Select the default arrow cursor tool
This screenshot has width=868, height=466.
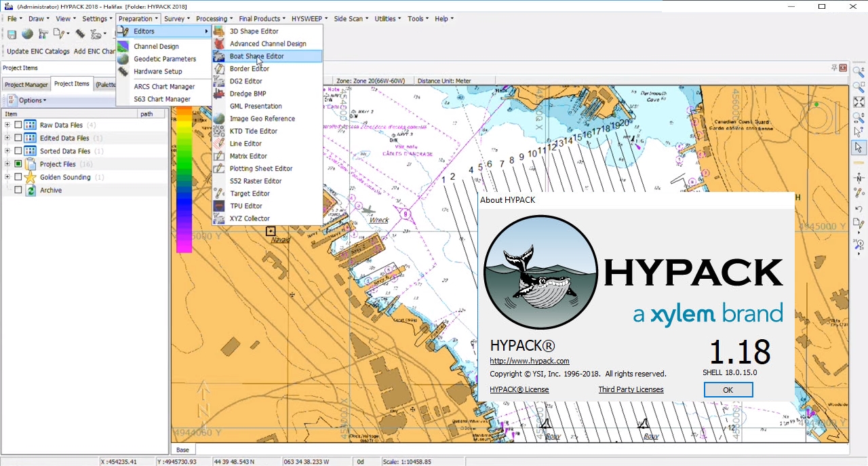[x=859, y=147]
